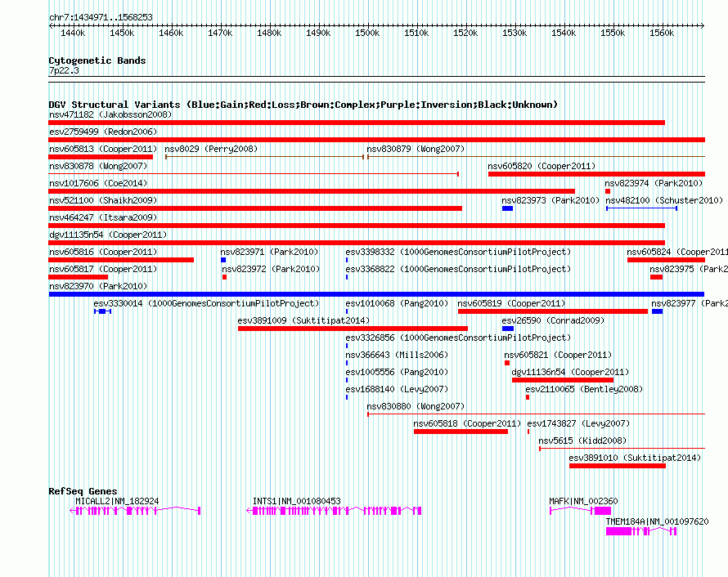Open the esv1010068 (Pang2010) label
This screenshot has height=577, width=728.
(397, 303)
